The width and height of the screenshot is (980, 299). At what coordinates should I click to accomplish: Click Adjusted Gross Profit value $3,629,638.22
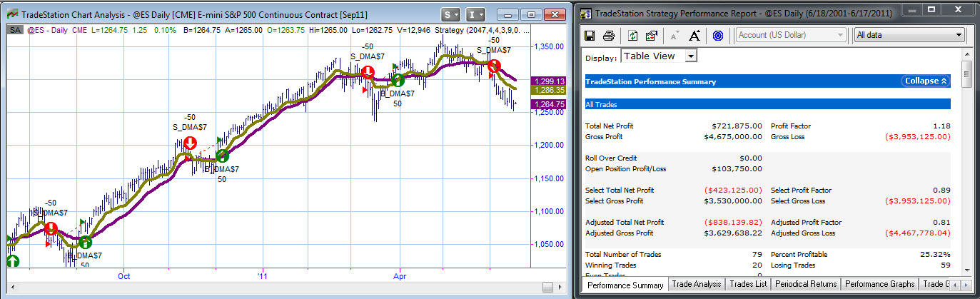[732, 233]
